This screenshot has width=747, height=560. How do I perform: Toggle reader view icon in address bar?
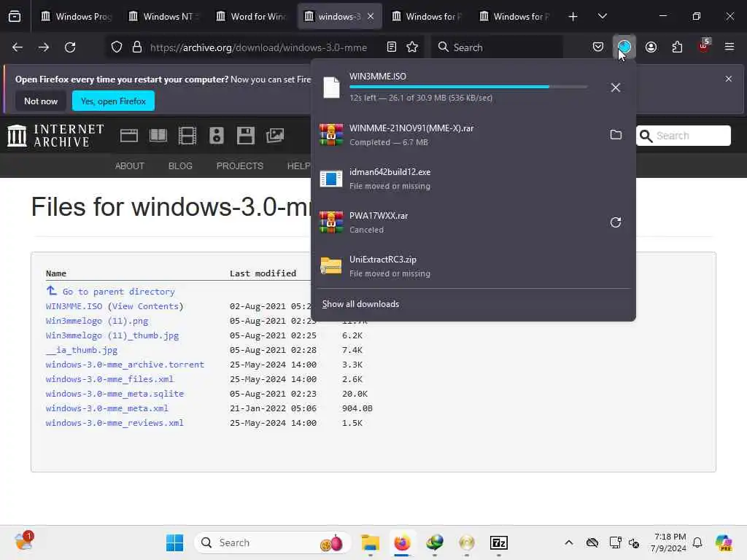pyautogui.click(x=392, y=47)
